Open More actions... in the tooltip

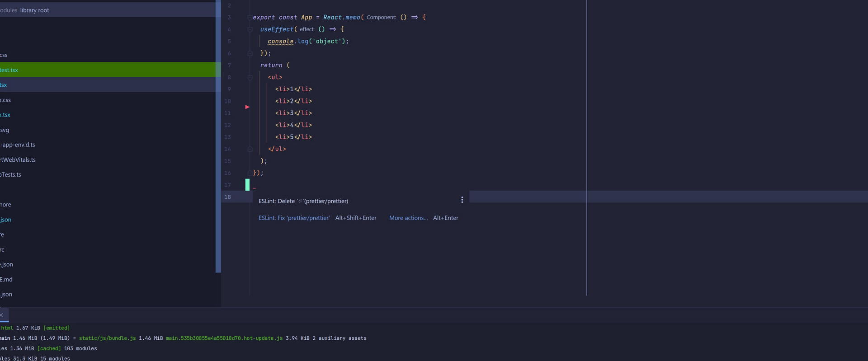(408, 218)
